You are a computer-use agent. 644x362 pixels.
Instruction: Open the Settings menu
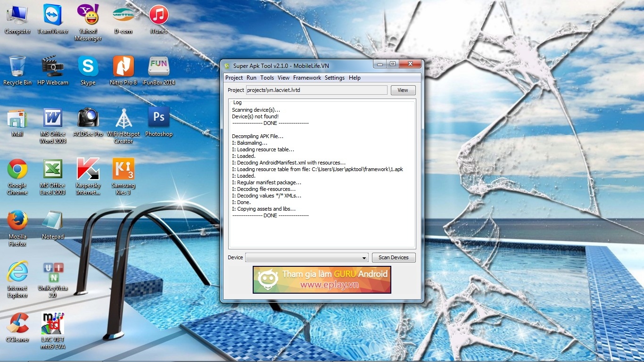coord(335,78)
